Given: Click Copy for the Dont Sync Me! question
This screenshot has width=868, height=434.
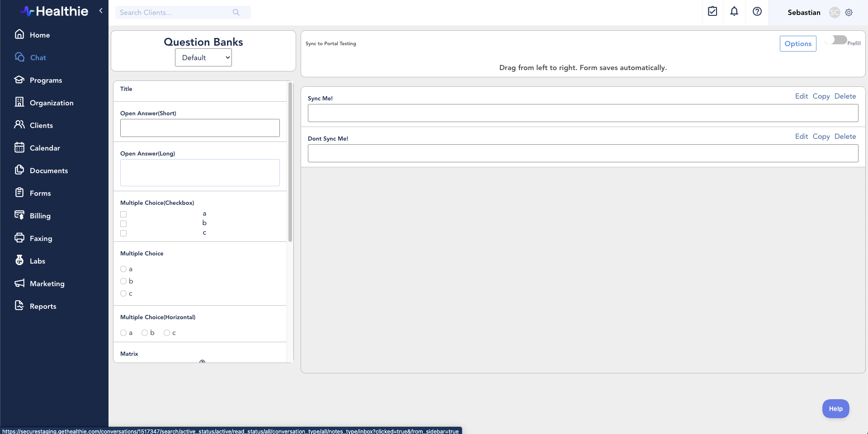Looking at the screenshot, I should click(821, 137).
